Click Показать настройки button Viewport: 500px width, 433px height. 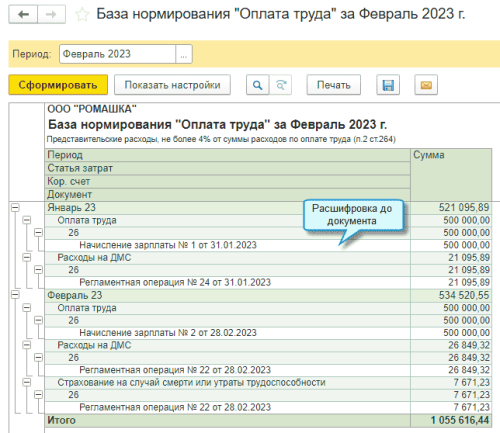tap(172, 85)
